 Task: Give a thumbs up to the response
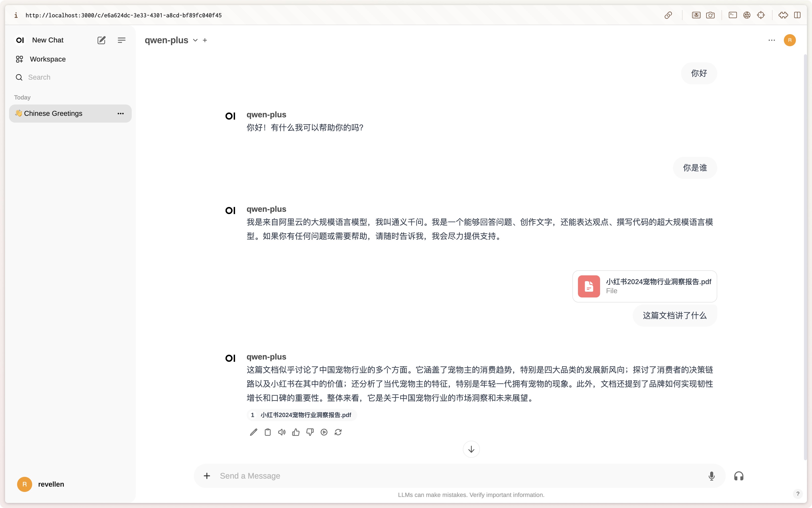296,432
